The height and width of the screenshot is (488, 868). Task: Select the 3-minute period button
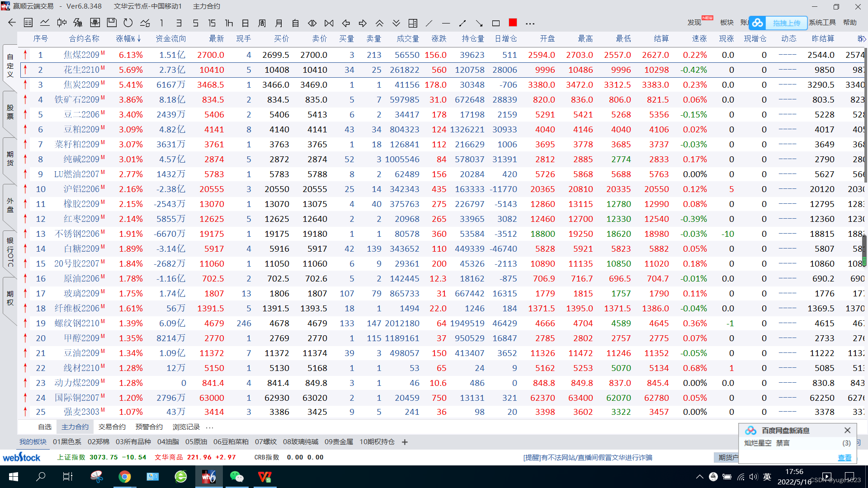tap(179, 23)
